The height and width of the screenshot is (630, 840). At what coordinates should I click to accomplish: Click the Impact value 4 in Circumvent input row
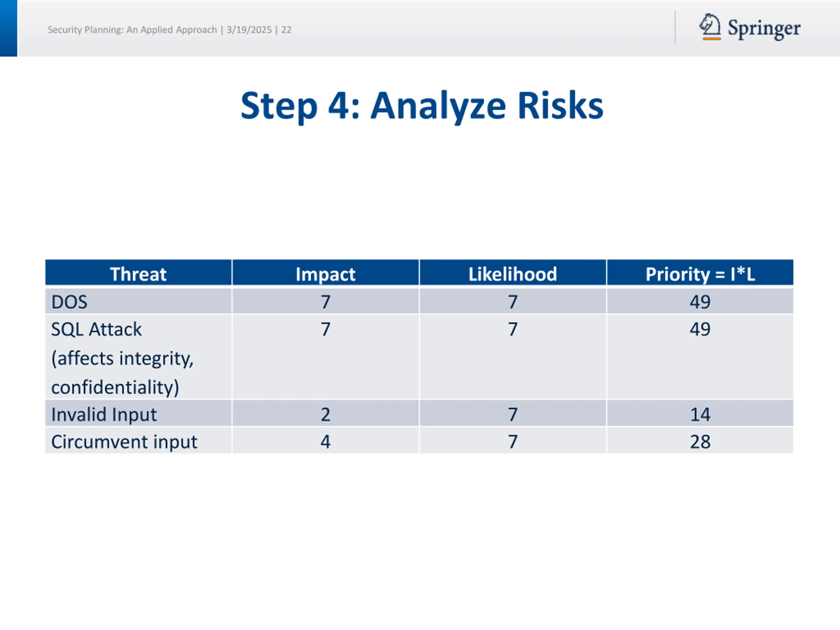tap(325, 442)
